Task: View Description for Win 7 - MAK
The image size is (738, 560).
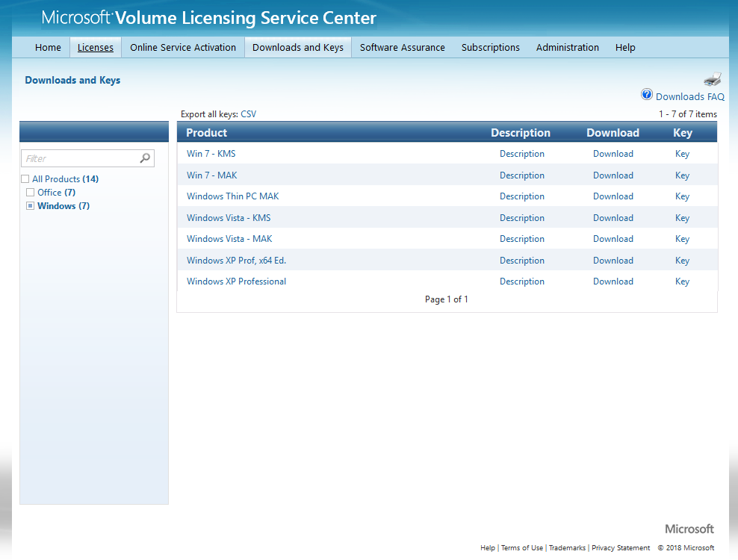Action: coord(522,175)
